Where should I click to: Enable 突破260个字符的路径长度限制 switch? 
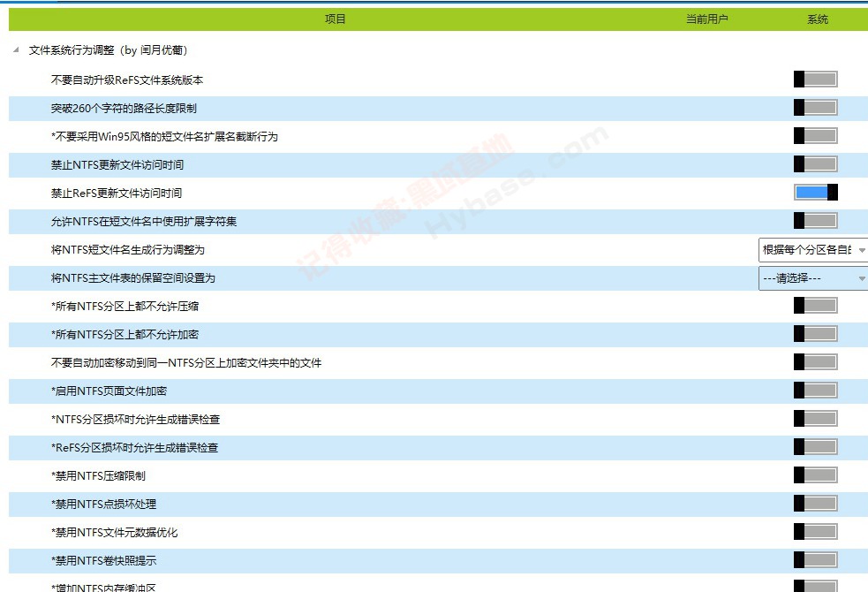815,108
